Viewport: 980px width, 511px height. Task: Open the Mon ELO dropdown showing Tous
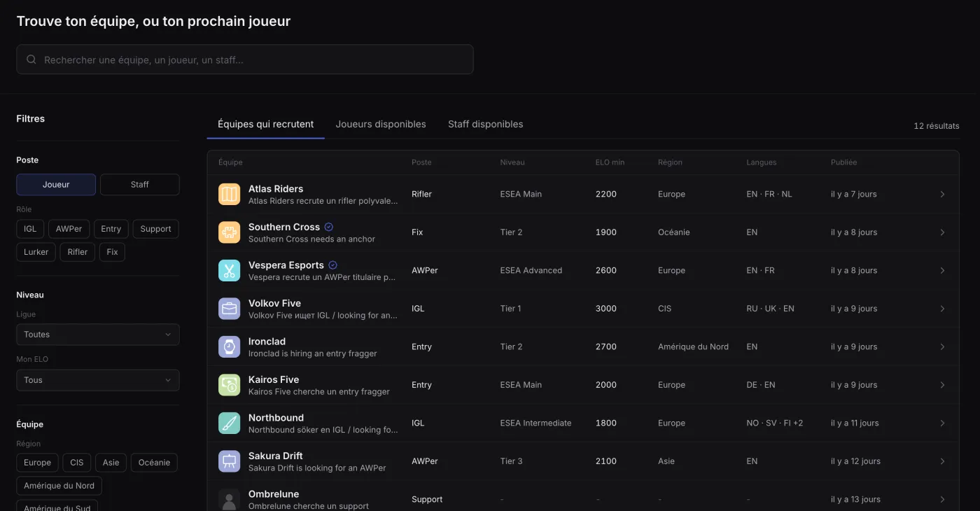click(98, 380)
